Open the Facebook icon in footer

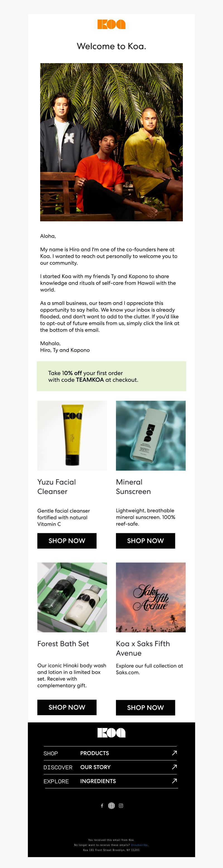(x=102, y=805)
